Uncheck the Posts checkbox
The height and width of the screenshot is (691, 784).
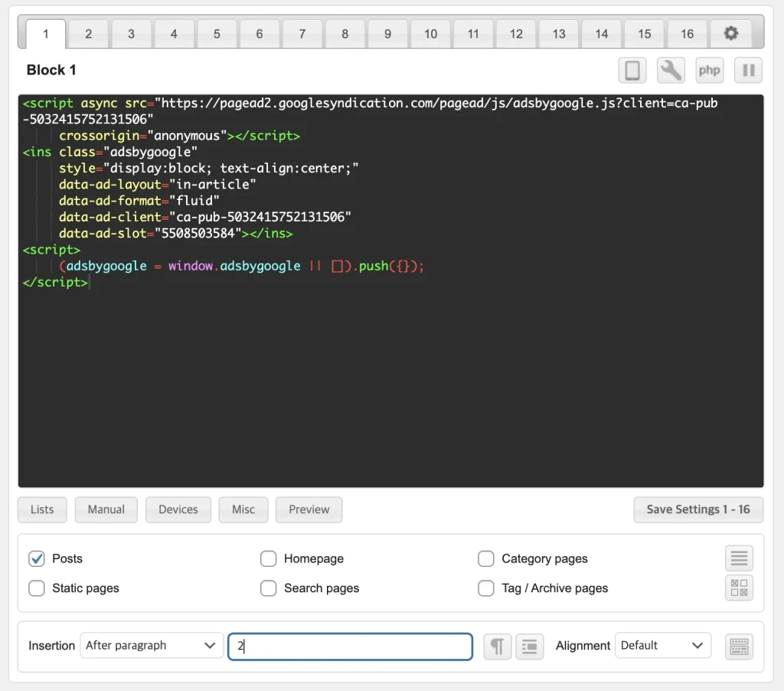click(x=37, y=558)
